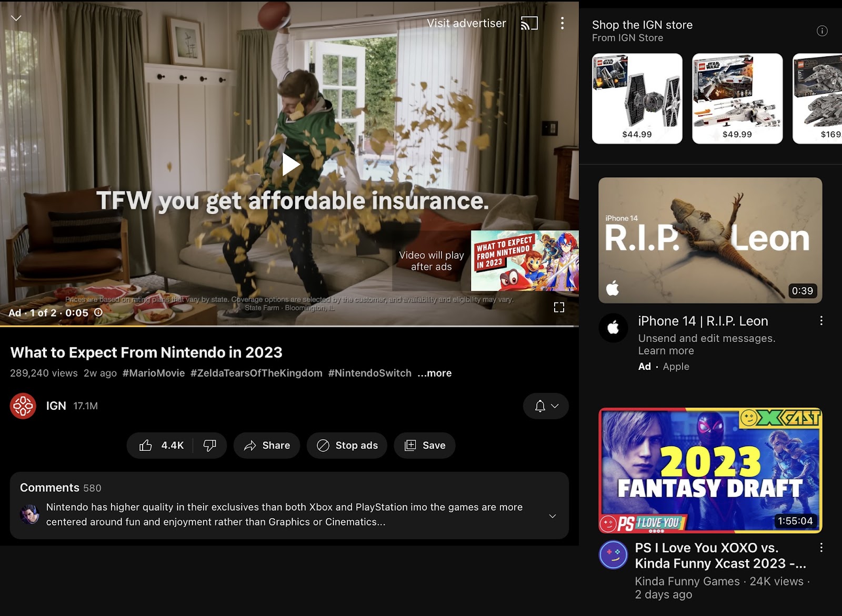
Task: Open the Apple channel logo avatar
Action: 614,328
